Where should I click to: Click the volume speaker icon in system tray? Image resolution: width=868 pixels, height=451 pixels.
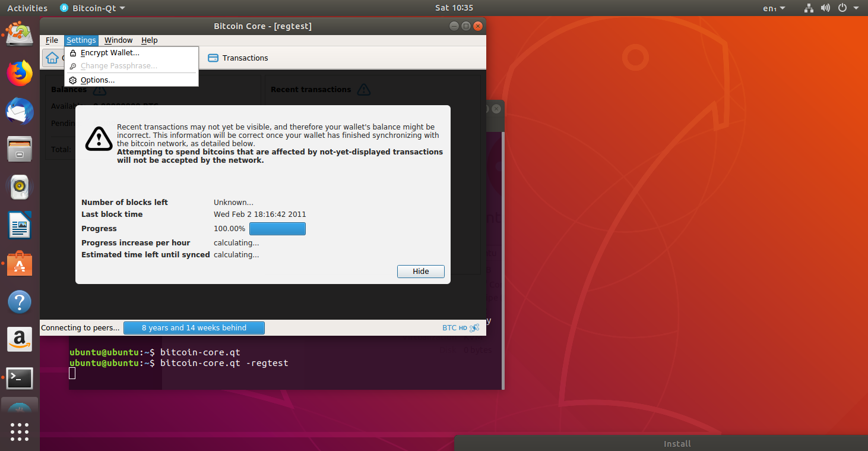[825, 8]
